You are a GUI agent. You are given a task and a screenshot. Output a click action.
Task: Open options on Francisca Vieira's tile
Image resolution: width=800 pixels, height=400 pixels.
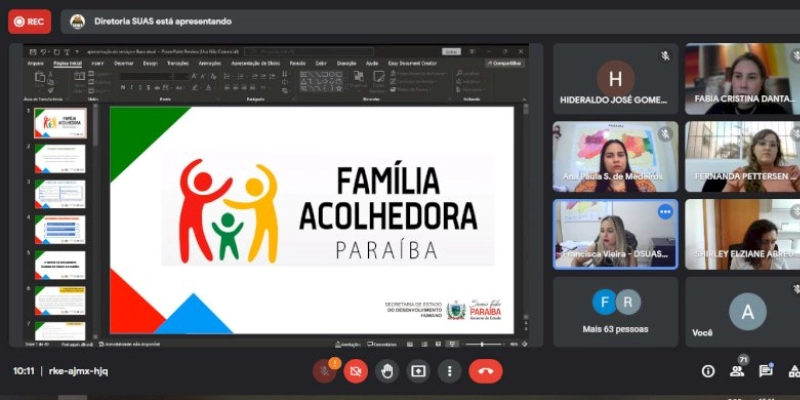pyautogui.click(x=665, y=212)
